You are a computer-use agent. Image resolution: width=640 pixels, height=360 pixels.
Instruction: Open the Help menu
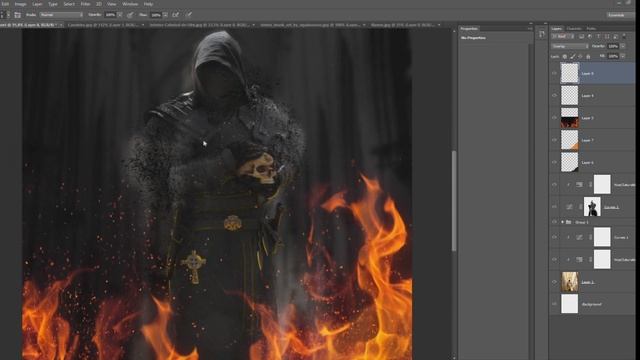click(148, 4)
